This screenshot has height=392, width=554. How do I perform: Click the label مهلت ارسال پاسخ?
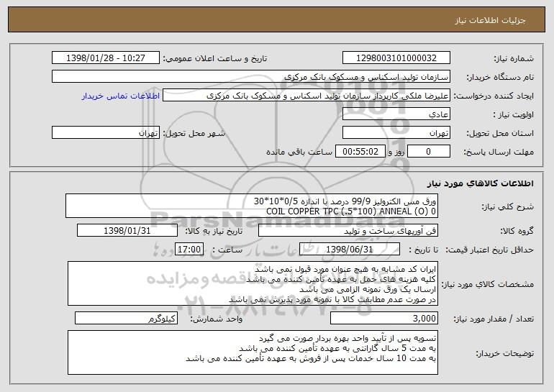point(499,152)
